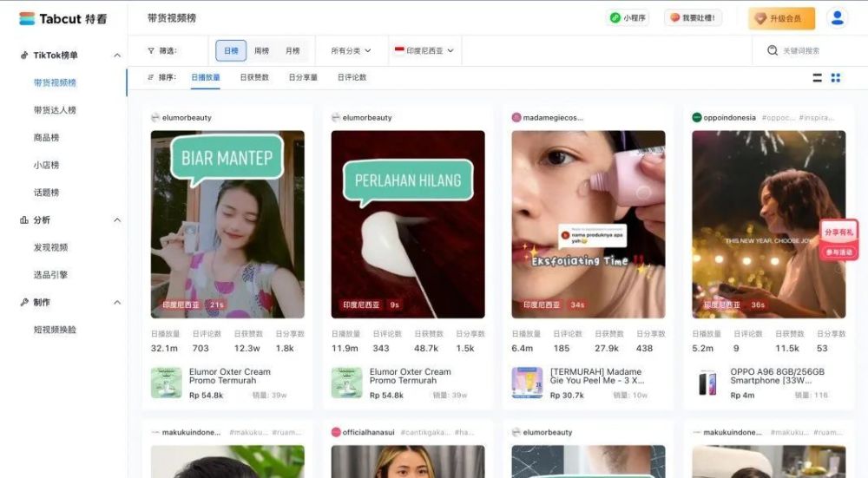Click the #oppoc hashtag on OPPO card
The image size is (868, 478).
778,117
